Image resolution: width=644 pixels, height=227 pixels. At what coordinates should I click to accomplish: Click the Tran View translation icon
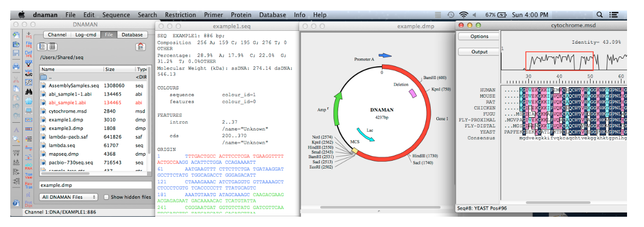[x=29, y=176]
